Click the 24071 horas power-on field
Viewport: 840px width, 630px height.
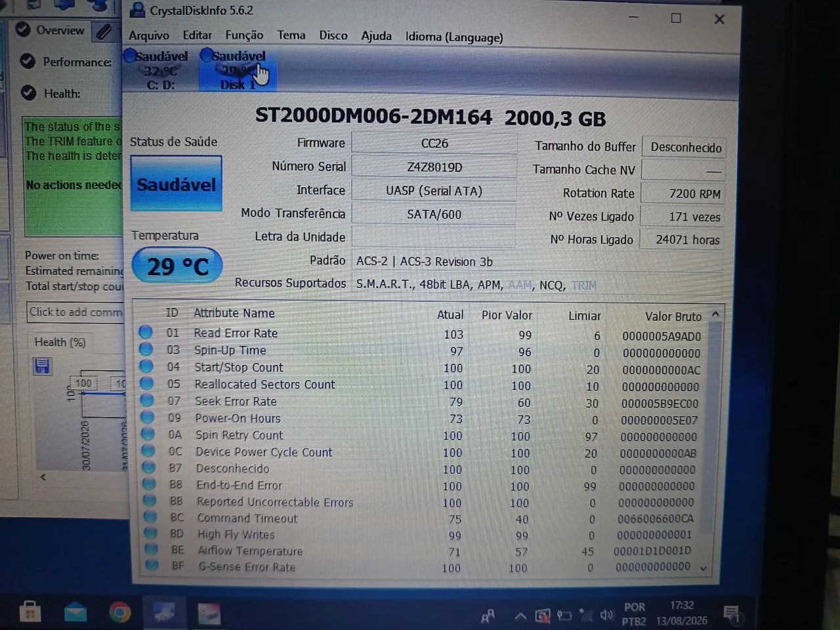click(x=682, y=240)
